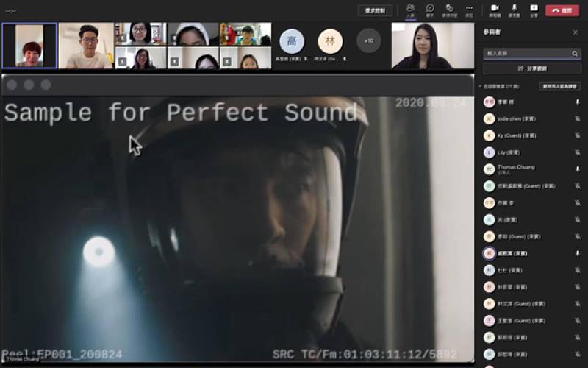Click the 高 participant avatar

pyautogui.click(x=292, y=40)
